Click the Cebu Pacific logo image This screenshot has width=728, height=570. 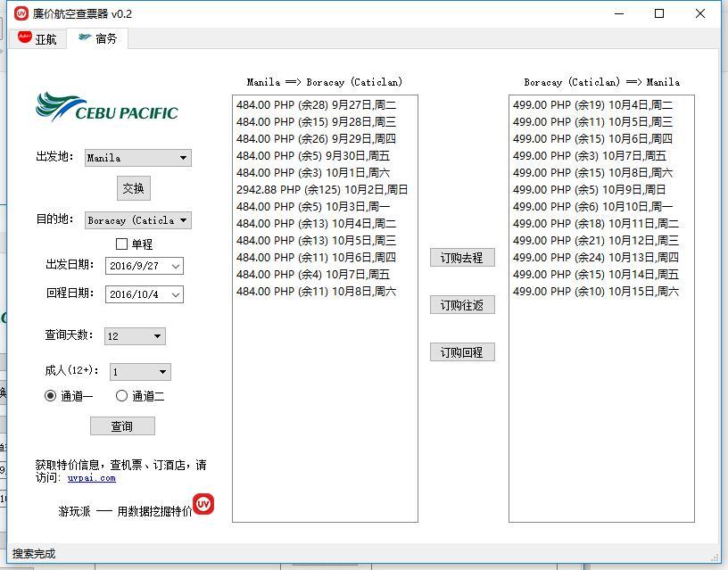107,107
